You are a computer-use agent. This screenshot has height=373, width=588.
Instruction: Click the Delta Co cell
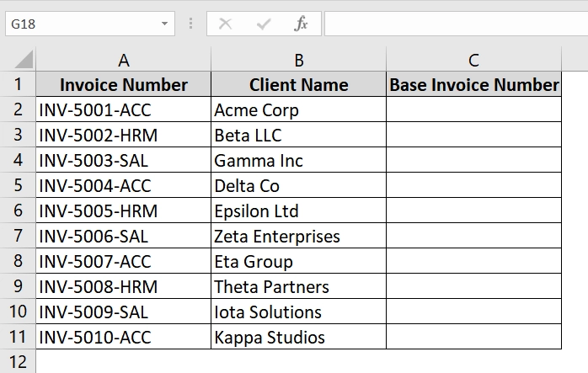click(298, 185)
